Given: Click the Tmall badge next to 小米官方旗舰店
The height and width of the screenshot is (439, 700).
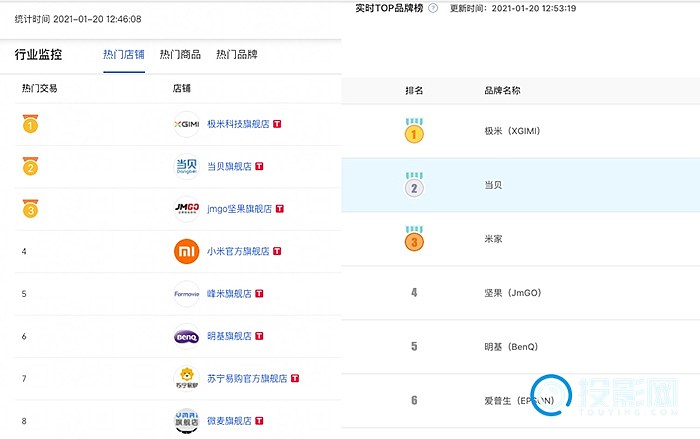Looking at the screenshot, I should click(x=277, y=251).
